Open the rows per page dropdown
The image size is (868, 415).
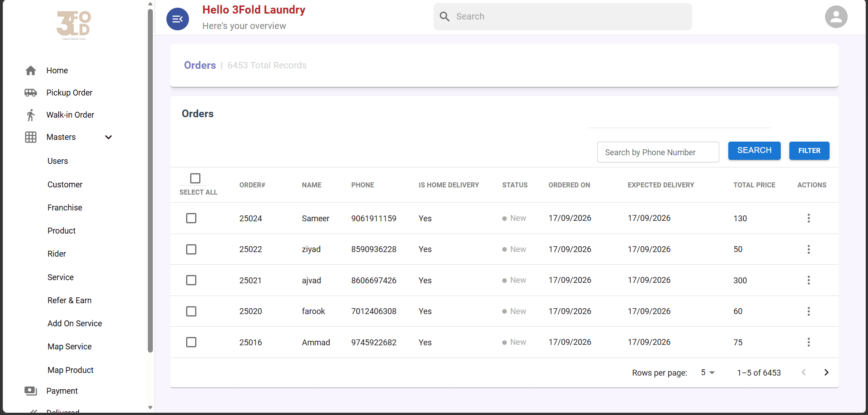pos(708,372)
